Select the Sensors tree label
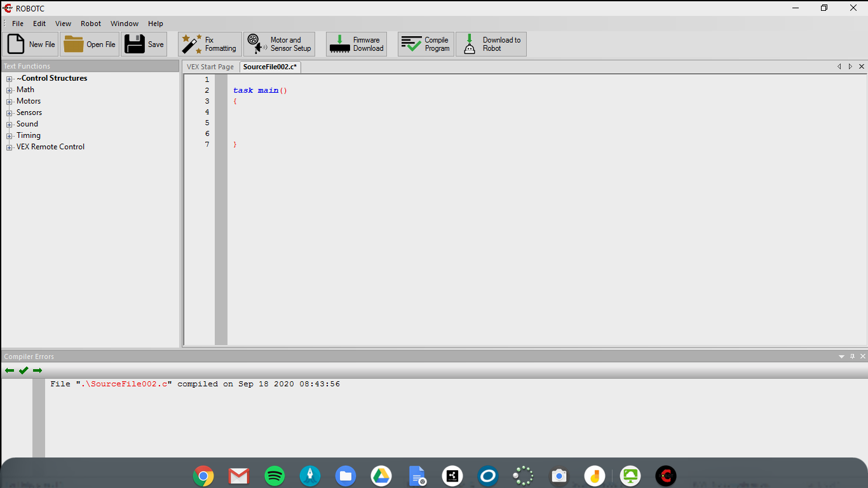Image resolution: width=868 pixels, height=488 pixels. (29, 112)
